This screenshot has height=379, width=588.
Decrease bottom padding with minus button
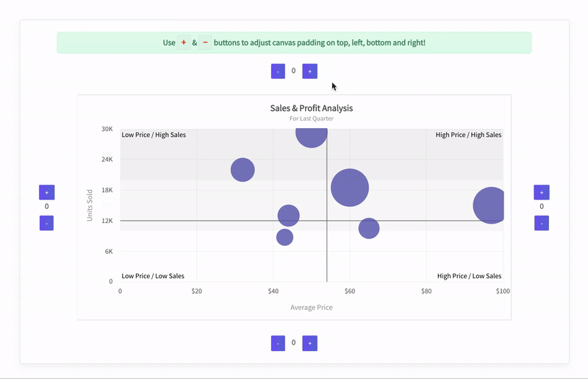click(278, 344)
